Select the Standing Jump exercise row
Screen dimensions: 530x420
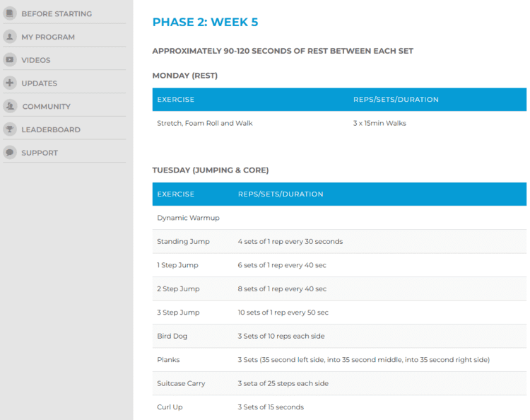coord(183,242)
